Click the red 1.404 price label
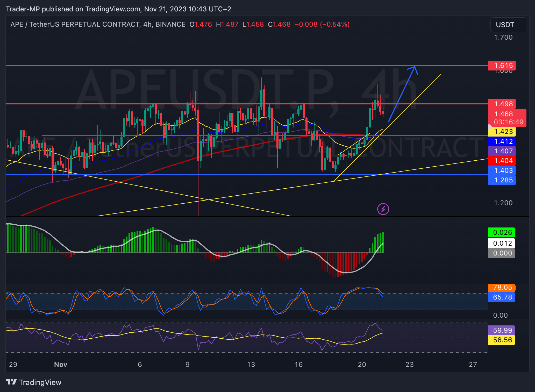This screenshot has width=535, height=392. tap(502, 161)
